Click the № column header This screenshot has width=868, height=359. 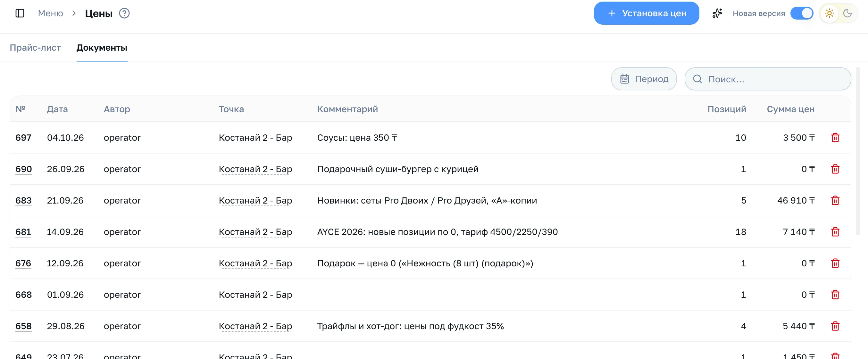(x=21, y=109)
